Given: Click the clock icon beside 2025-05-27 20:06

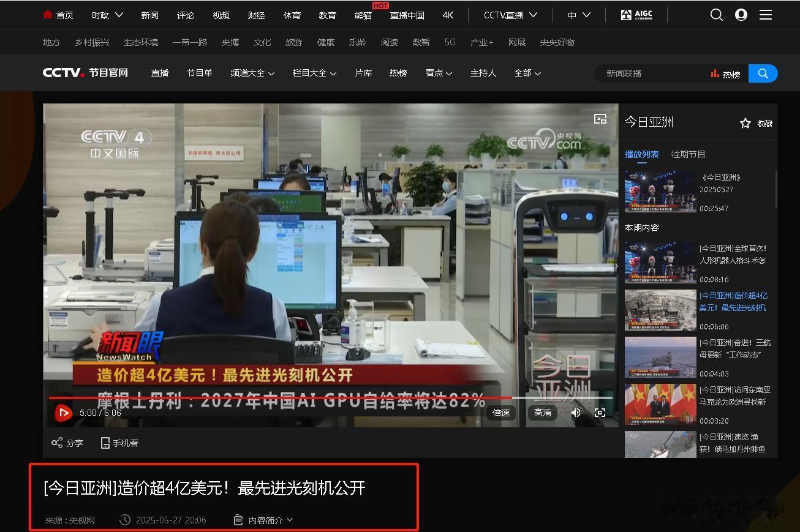Looking at the screenshot, I should coord(125,520).
